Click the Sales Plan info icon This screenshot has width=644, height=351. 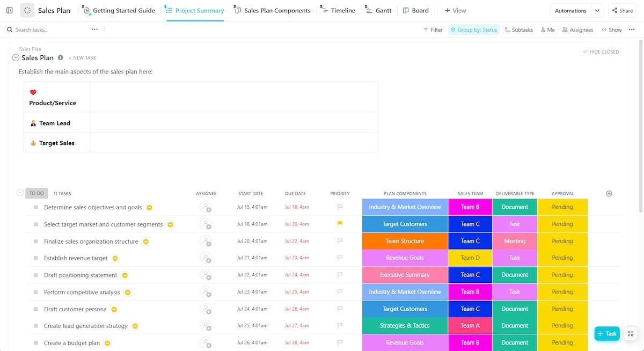(x=61, y=57)
